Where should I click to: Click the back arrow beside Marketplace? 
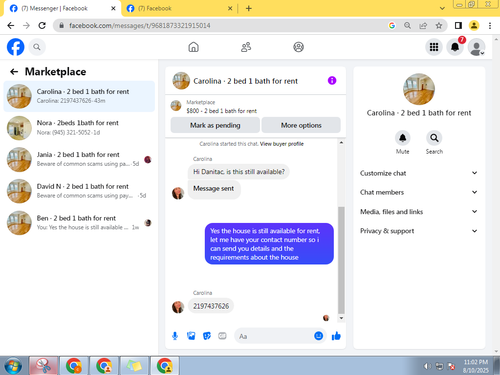tap(14, 72)
